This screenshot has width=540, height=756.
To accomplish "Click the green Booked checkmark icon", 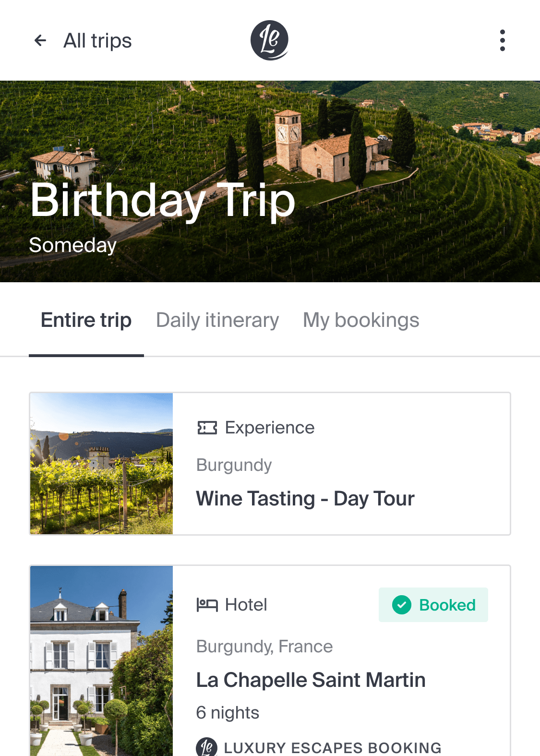I will pyautogui.click(x=402, y=605).
